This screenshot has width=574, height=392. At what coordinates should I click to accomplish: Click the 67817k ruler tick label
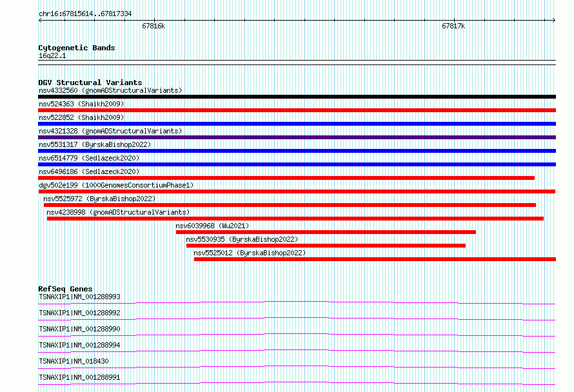click(x=453, y=26)
